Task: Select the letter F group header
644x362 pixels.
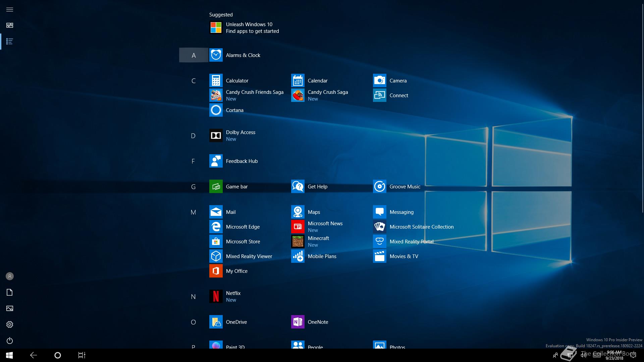Action: pyautogui.click(x=193, y=161)
